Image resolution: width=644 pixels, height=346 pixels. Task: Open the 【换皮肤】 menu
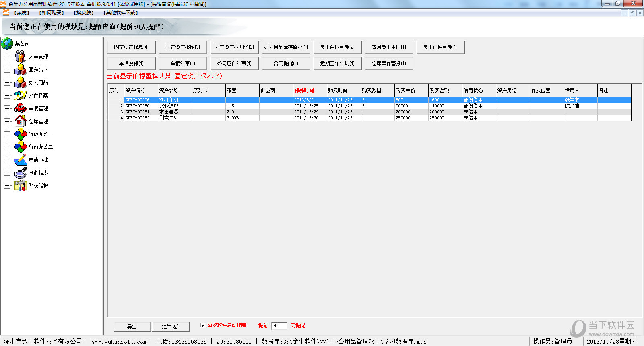pyautogui.click(x=84, y=13)
